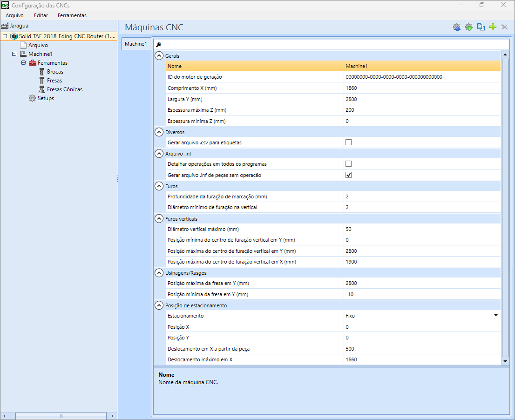The width and height of the screenshot is (515, 420).
Task: Click the Jaragua factory icon
Action: 5,26
